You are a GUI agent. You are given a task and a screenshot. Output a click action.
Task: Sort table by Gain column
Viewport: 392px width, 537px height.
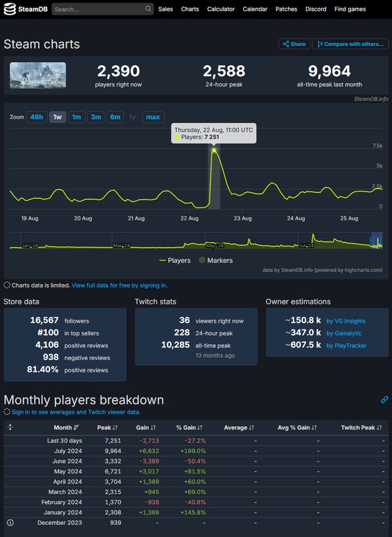(146, 427)
